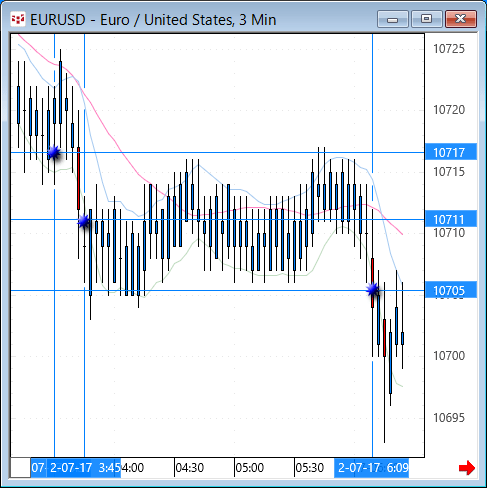Click the 10720 price scale value
The height and width of the screenshot is (488, 487).
click(x=449, y=110)
